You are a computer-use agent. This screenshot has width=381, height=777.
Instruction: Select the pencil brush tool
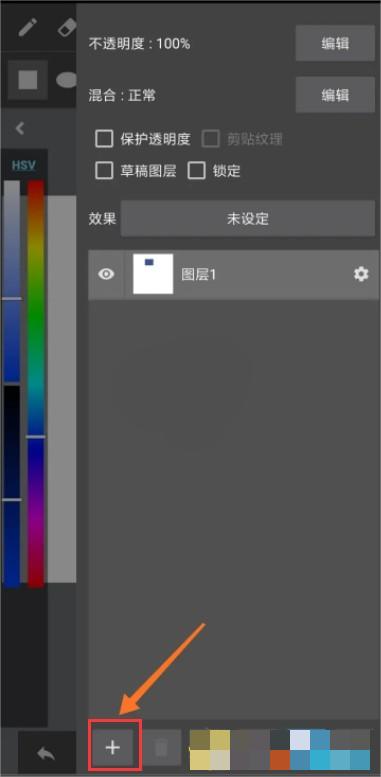(x=27, y=27)
